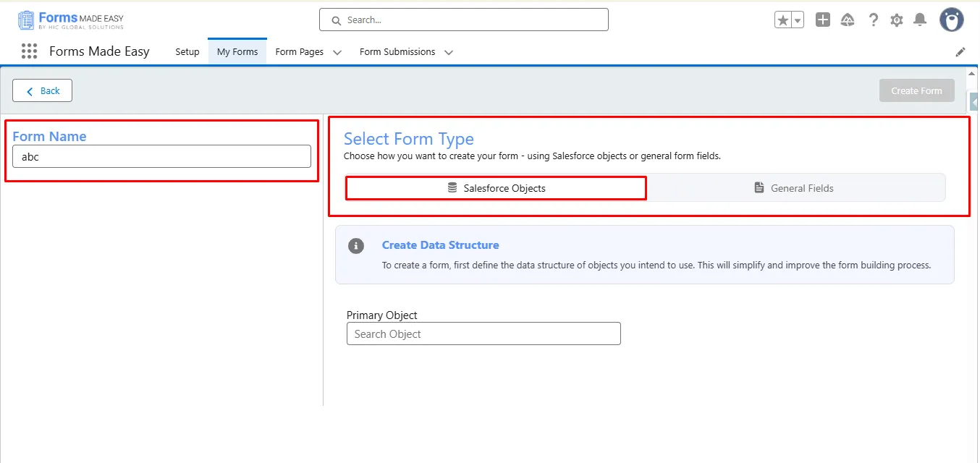The height and width of the screenshot is (463, 980).
Task: Open the App Launcher grid icon
Action: (x=29, y=51)
